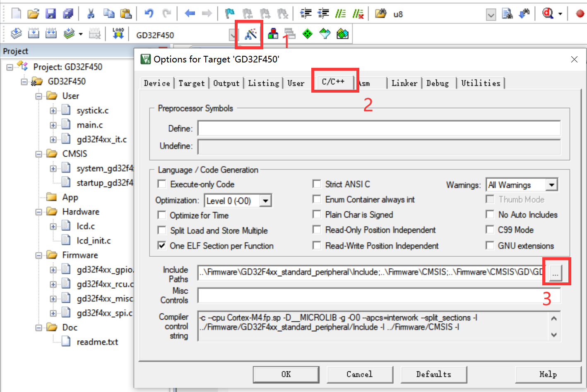Cut selection using scissors icon
Image resolution: width=587 pixels, height=392 pixels.
tap(91, 14)
